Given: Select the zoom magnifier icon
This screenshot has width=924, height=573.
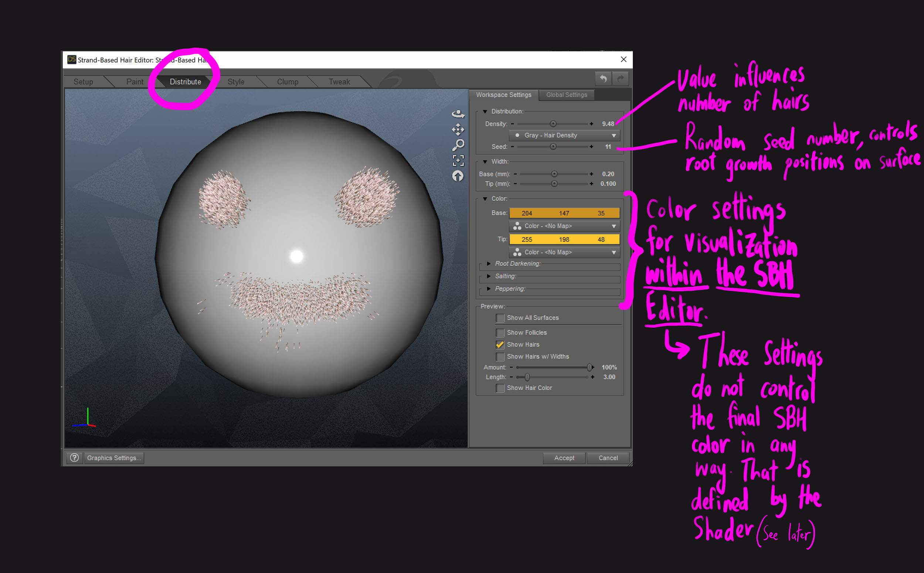Looking at the screenshot, I should click(458, 145).
